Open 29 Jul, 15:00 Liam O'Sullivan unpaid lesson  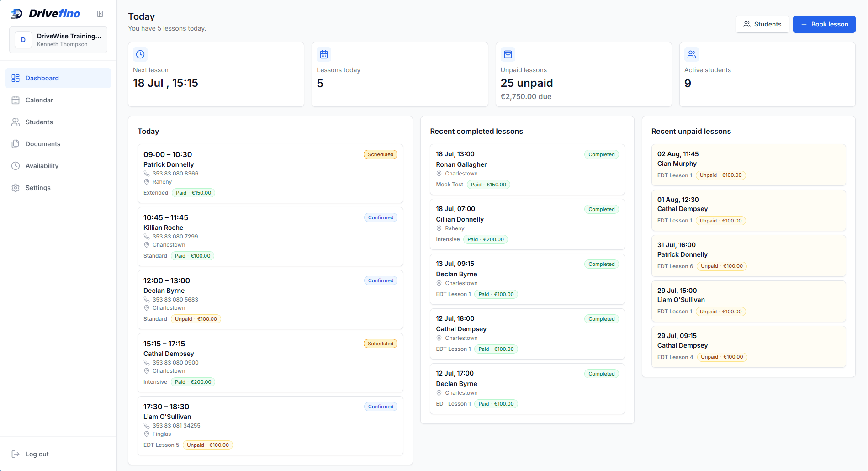coord(748,301)
